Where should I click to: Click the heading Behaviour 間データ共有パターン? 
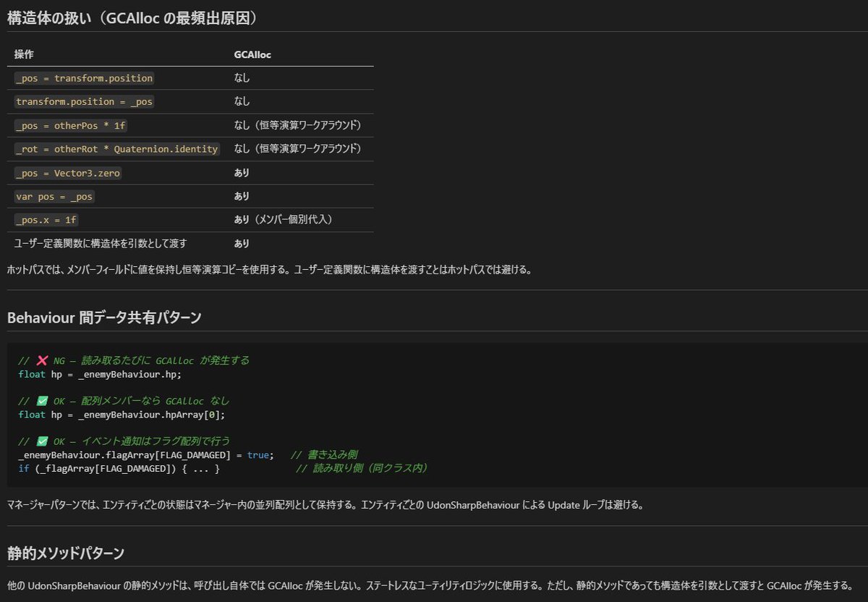point(104,317)
